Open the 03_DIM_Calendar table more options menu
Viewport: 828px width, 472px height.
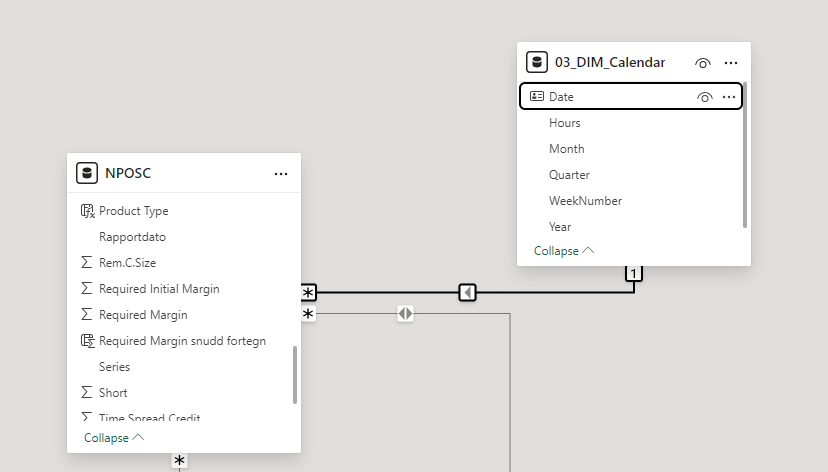click(x=731, y=63)
